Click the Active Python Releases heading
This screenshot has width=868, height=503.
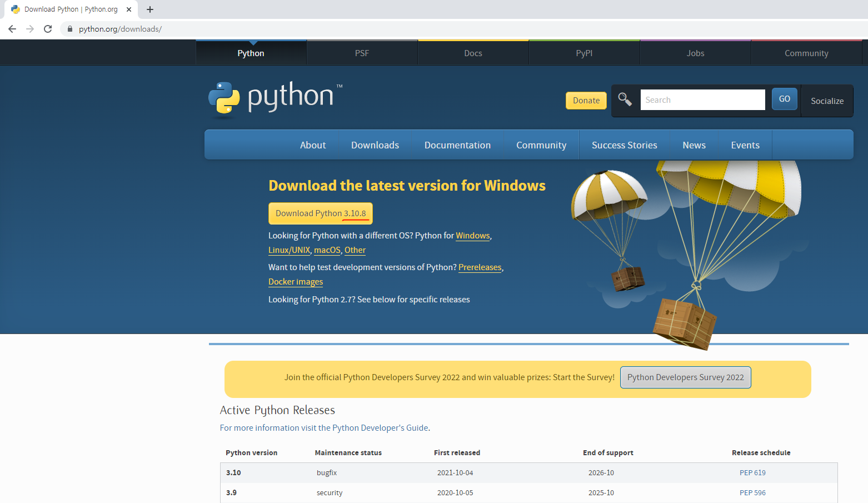pos(277,410)
